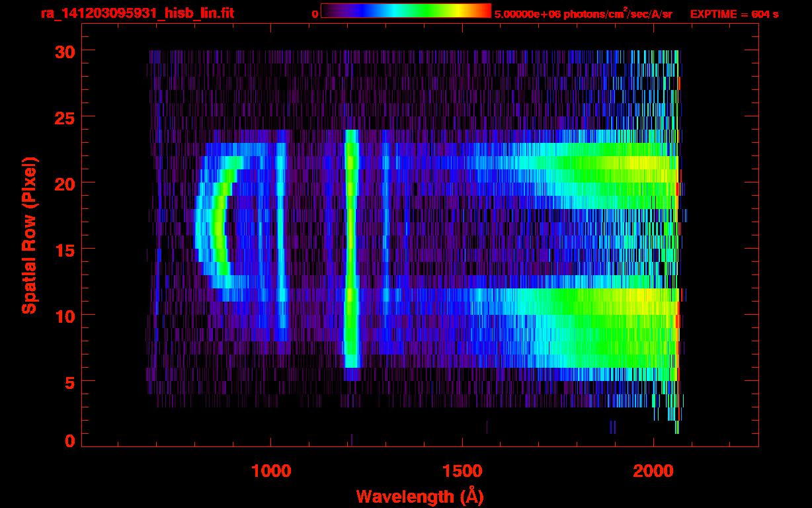The height and width of the screenshot is (508, 812).
Task: Click the 10 spatial row tick label
Action: (x=64, y=316)
